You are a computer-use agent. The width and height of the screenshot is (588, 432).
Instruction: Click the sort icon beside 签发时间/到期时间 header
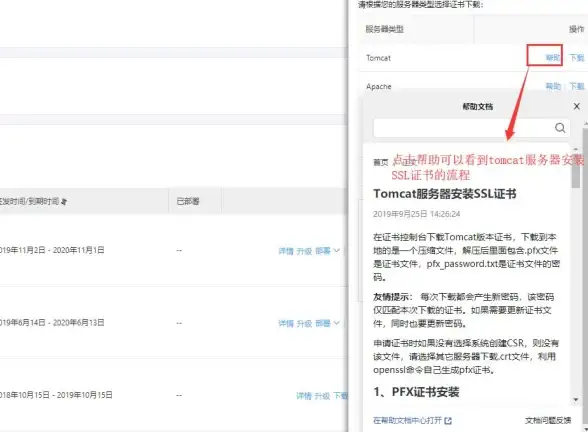[x=64, y=202]
